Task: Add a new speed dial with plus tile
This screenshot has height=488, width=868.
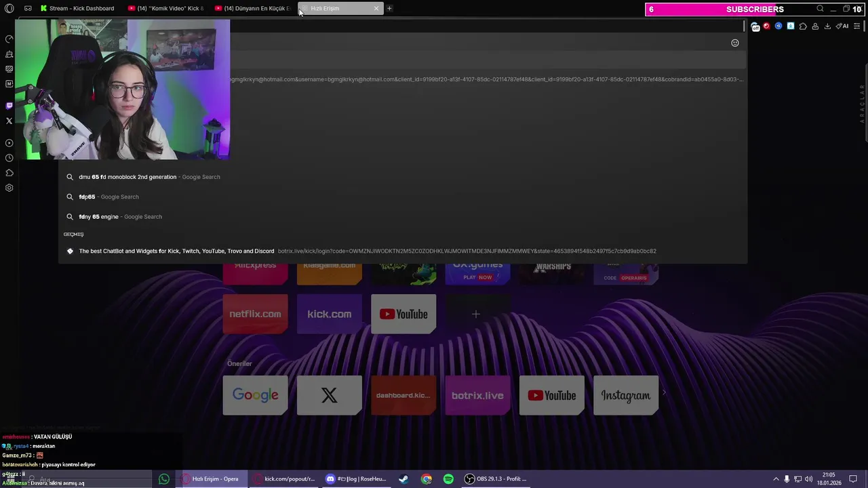Action: click(x=476, y=314)
